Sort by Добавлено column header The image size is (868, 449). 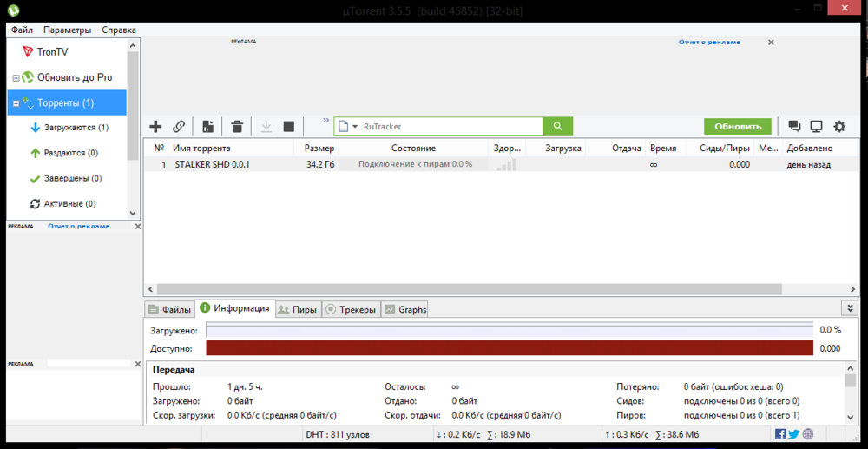point(810,148)
